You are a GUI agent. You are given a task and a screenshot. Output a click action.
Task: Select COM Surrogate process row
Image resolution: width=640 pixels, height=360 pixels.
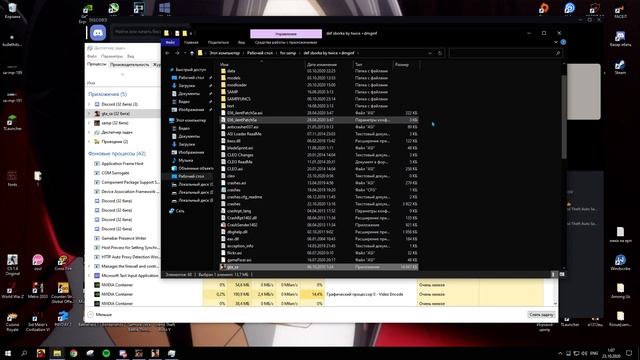pos(115,173)
